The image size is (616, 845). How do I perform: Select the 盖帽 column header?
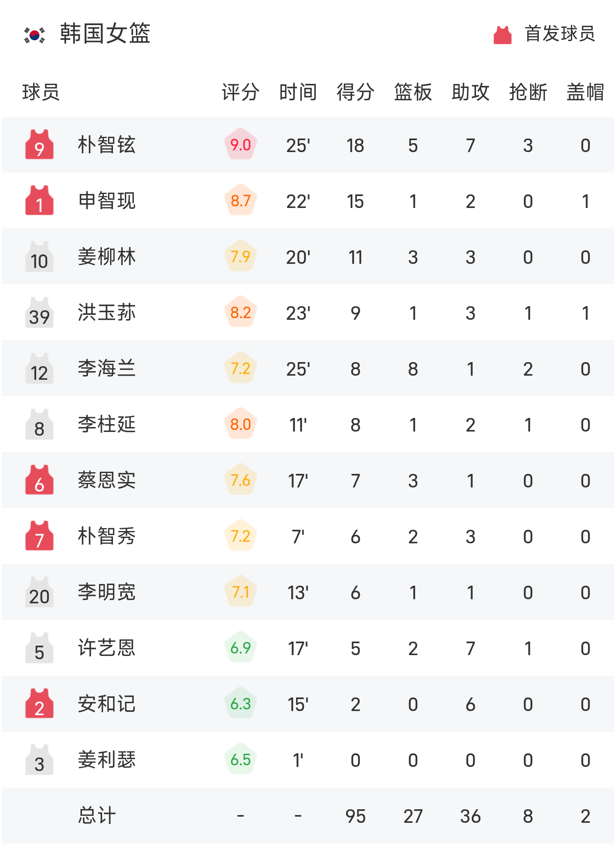point(585,92)
